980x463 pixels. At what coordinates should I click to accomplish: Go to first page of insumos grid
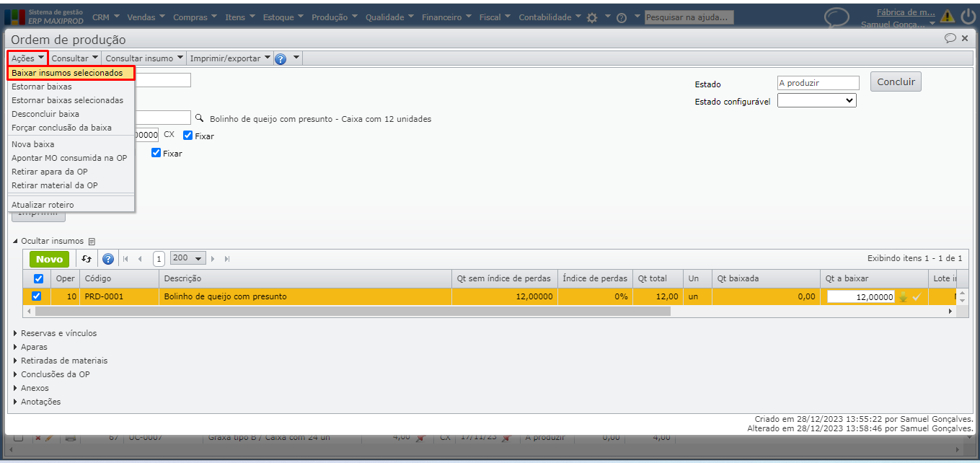tap(125, 259)
